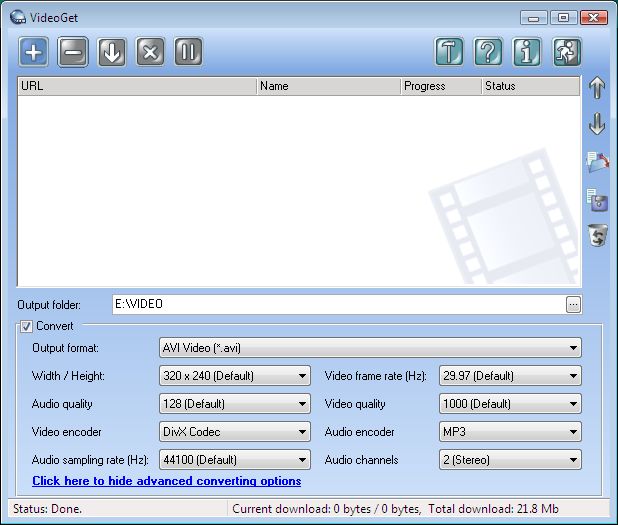Pause downloads with the pause icon
The height and width of the screenshot is (525, 618).
pos(189,52)
